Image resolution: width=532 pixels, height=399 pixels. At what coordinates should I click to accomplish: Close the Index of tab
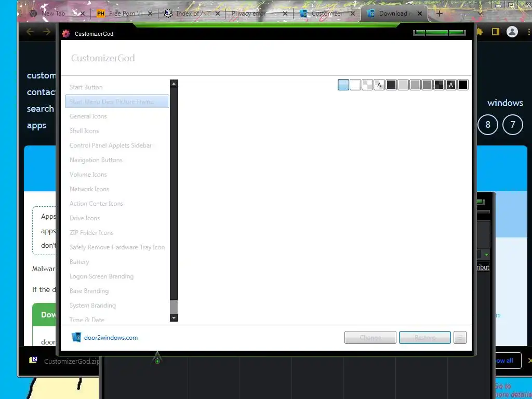[218, 14]
